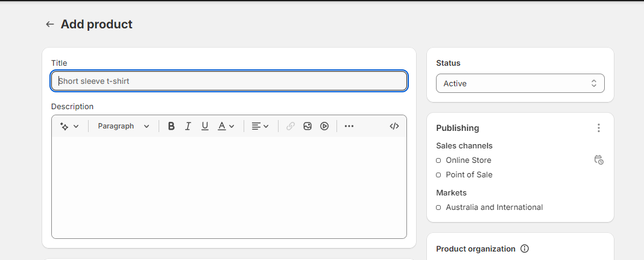Screen dimensions: 644x260
Task: Open the Active status selector
Action: (x=520, y=83)
